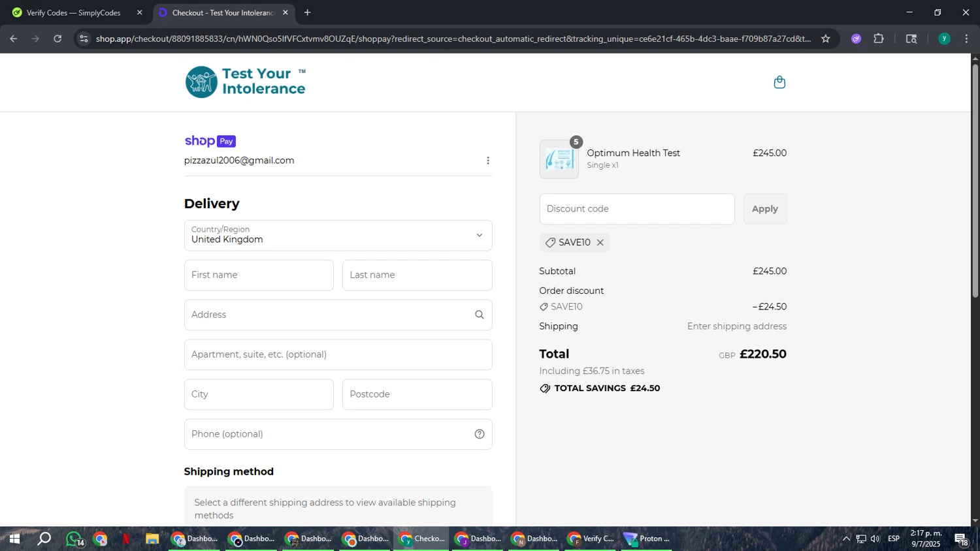Click the pizzazul2006@gmail.com email text

pyautogui.click(x=239, y=161)
